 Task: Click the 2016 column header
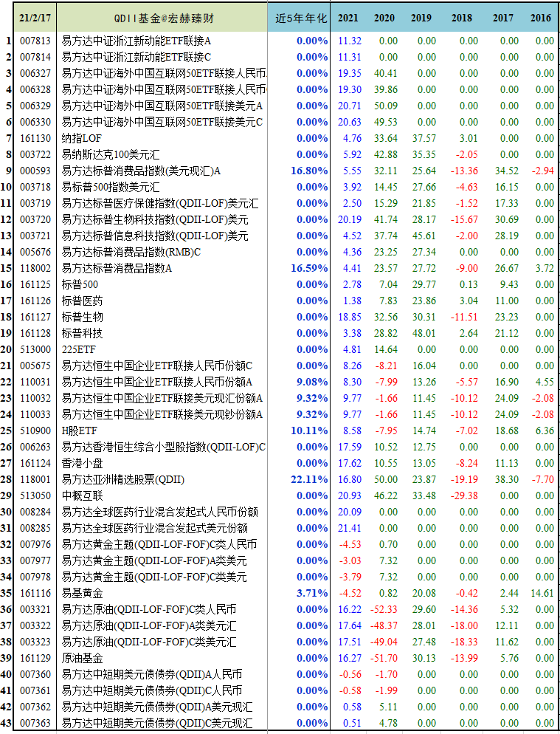[x=541, y=18]
